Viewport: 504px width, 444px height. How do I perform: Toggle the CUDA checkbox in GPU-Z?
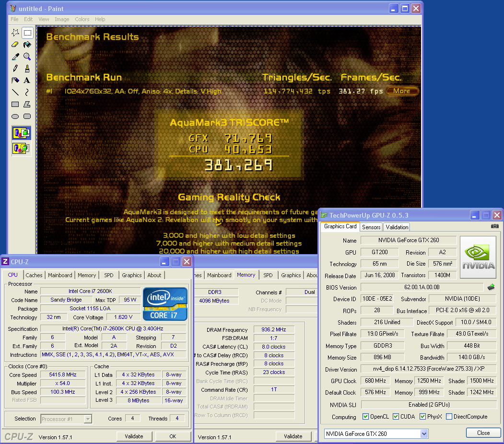pos(396,416)
